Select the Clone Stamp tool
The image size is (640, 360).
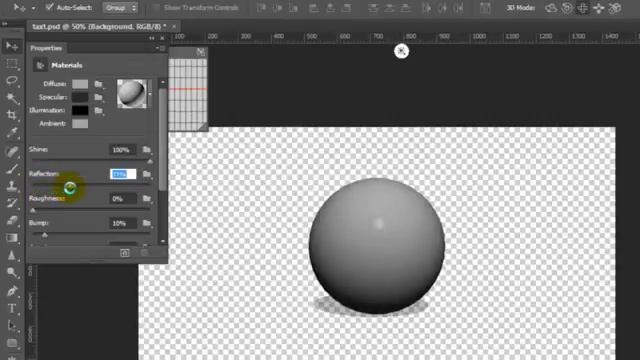(x=12, y=186)
